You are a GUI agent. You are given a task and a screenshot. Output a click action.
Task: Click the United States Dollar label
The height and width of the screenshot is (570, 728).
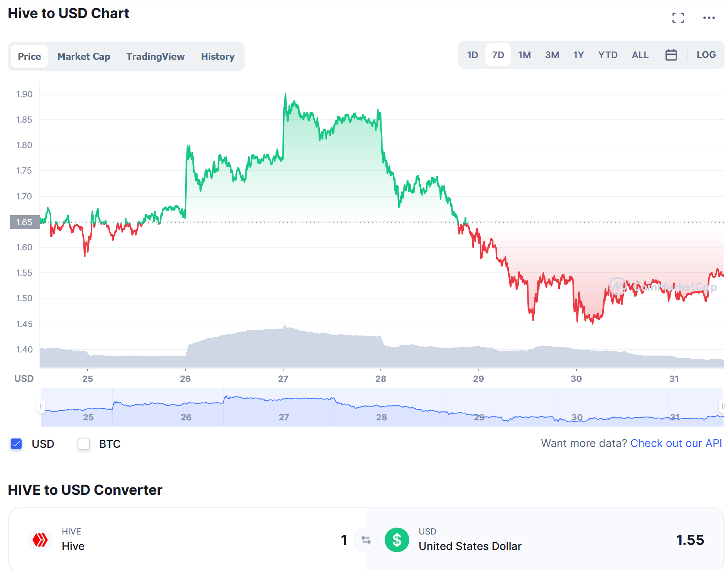470,546
